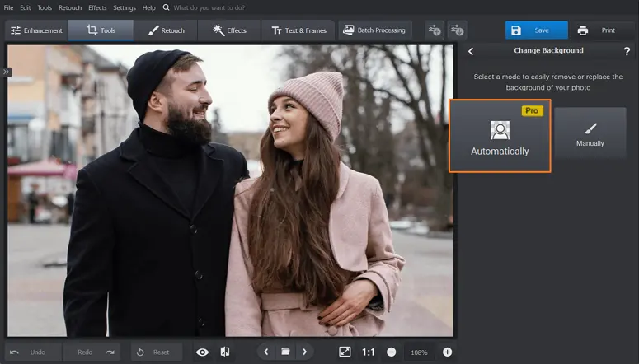639x364 pixels.
Task: Choose Automatically background removal mode
Action: point(500,136)
